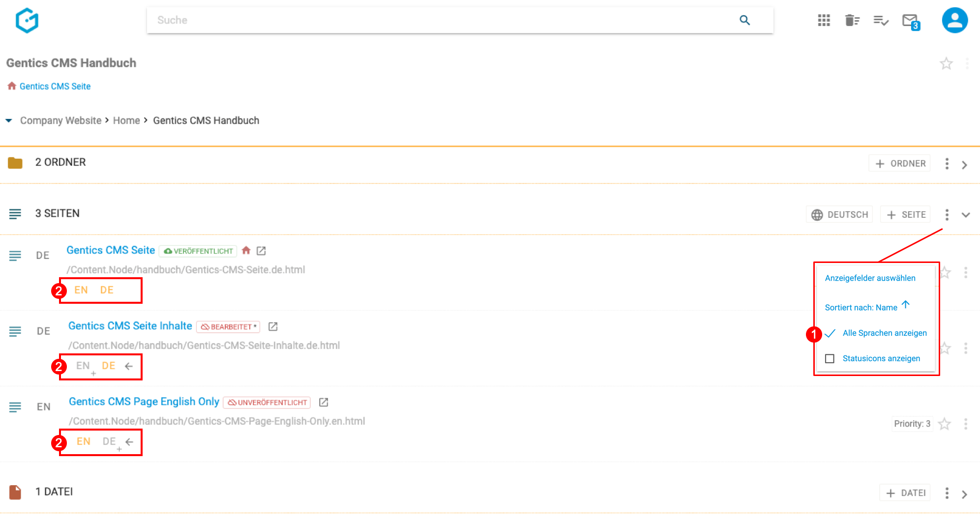Screen dimensions: 980x521
Task: Favorite the Gentics CMS Handbuch folder star
Action: 946,63
